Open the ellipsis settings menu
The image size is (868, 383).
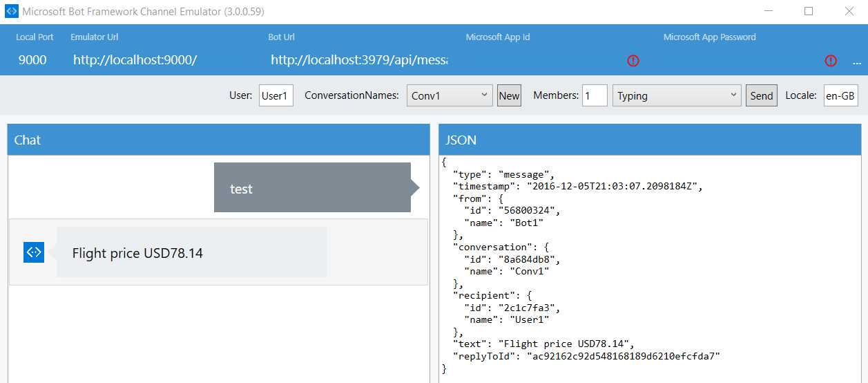(x=857, y=62)
